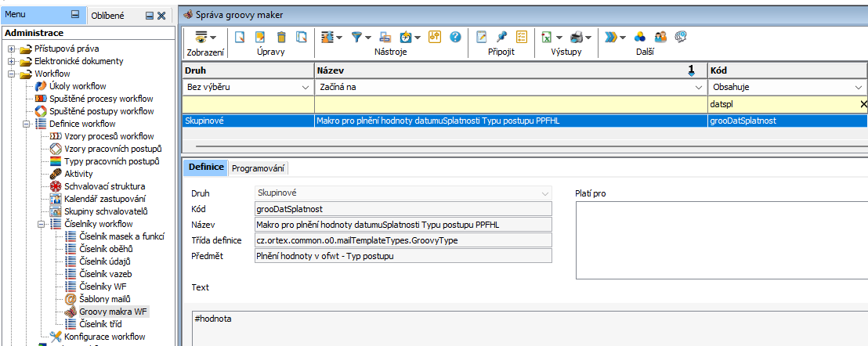Open Zobrazení eye view icon

201,37
